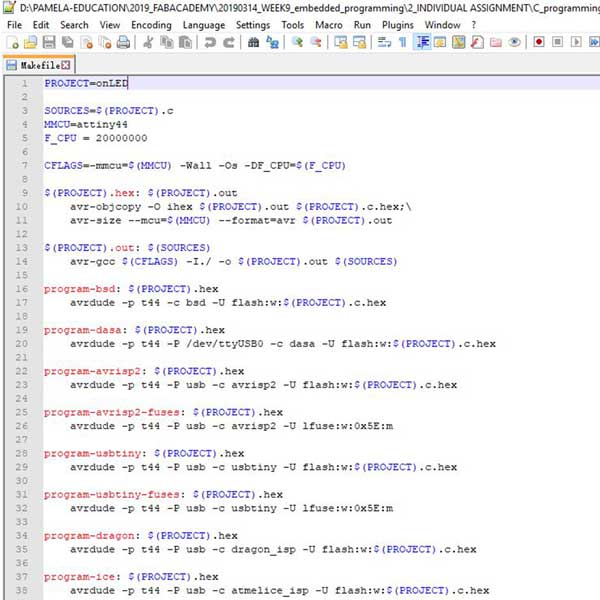Select the Makefile document tab
This screenshot has width=600, height=600.
click(x=39, y=65)
